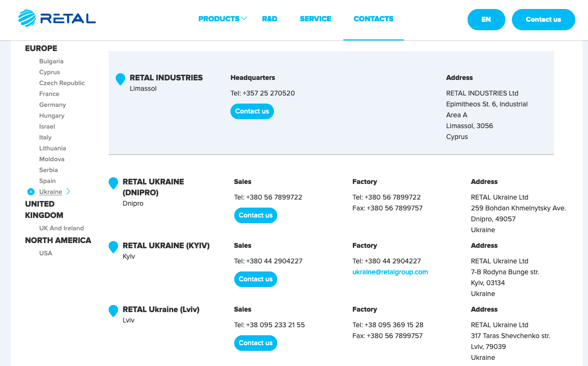Screen dimensions: 588x366
Task: Click Contact us under RETAL INDUSTRIES Headquarters
Action: [252, 111]
